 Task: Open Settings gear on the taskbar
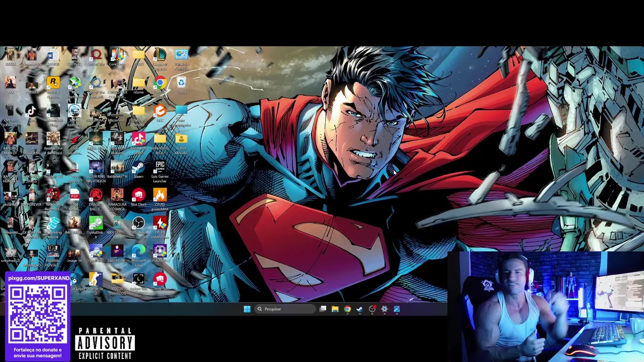coord(384,309)
